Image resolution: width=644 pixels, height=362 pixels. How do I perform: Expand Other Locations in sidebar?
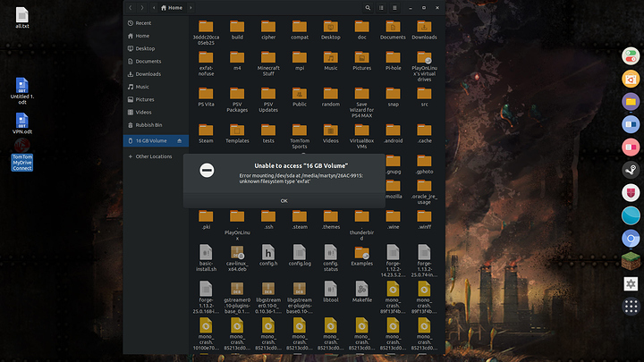pos(153,156)
